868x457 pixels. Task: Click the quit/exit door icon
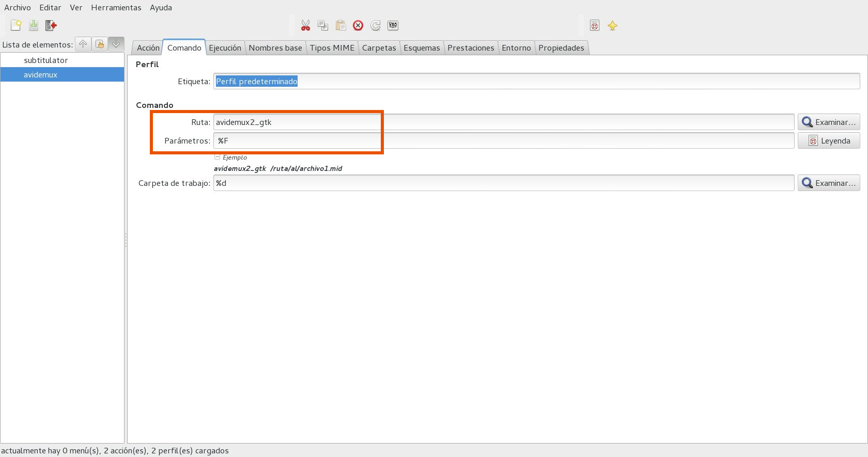[x=51, y=25]
